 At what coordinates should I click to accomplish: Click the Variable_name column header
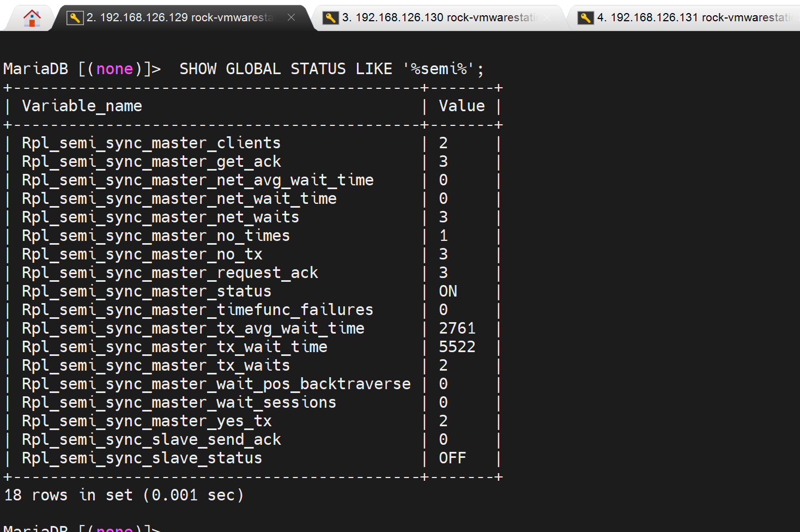[x=82, y=106]
